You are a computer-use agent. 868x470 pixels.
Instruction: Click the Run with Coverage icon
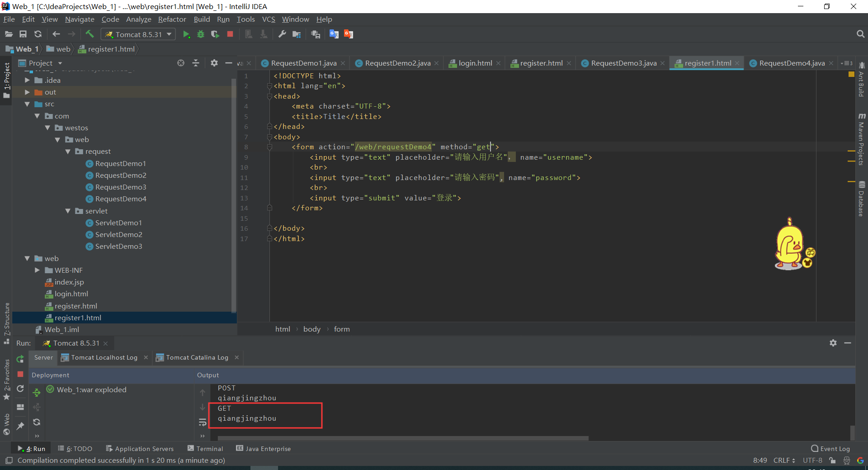tap(215, 34)
